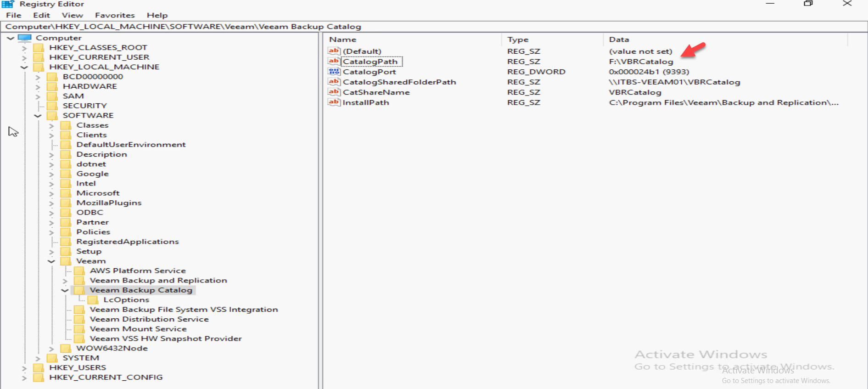Click the HKEY_LOCAL_MACHINE folder icon
868x389 pixels.
coord(39,67)
